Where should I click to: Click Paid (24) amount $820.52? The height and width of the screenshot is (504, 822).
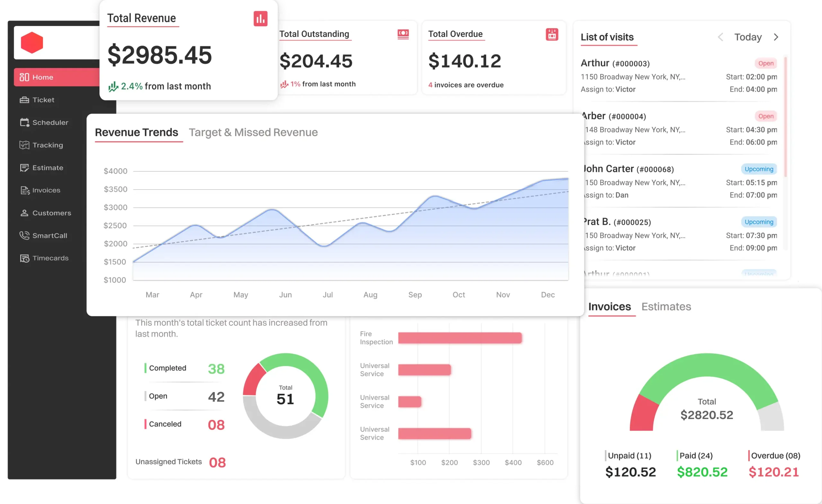click(x=702, y=472)
